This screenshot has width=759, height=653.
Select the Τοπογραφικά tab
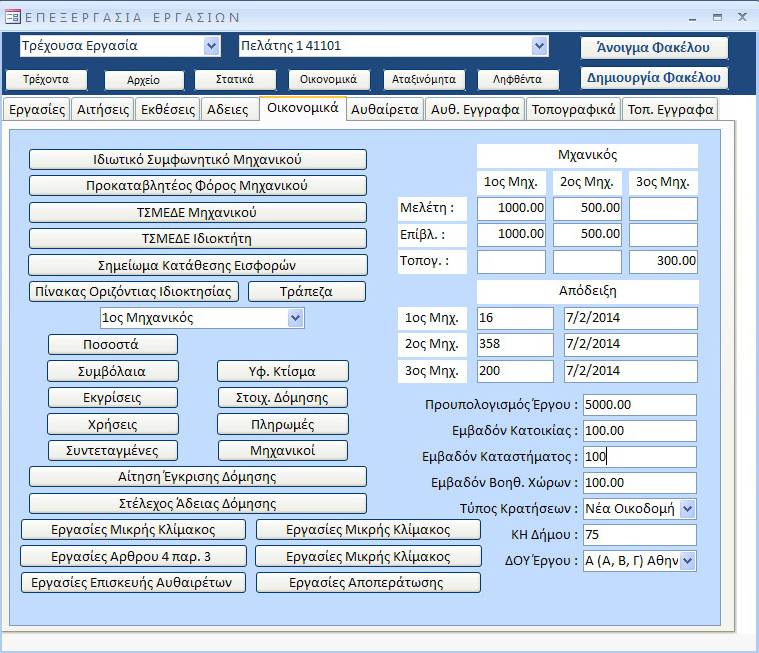[x=573, y=110]
